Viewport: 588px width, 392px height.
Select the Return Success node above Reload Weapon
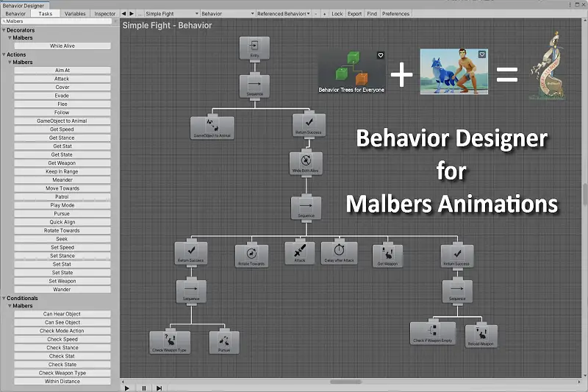point(457,256)
